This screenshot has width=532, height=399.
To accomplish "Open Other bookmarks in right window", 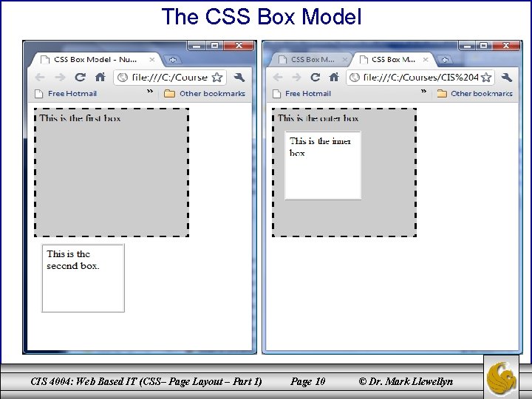I will [x=474, y=93].
